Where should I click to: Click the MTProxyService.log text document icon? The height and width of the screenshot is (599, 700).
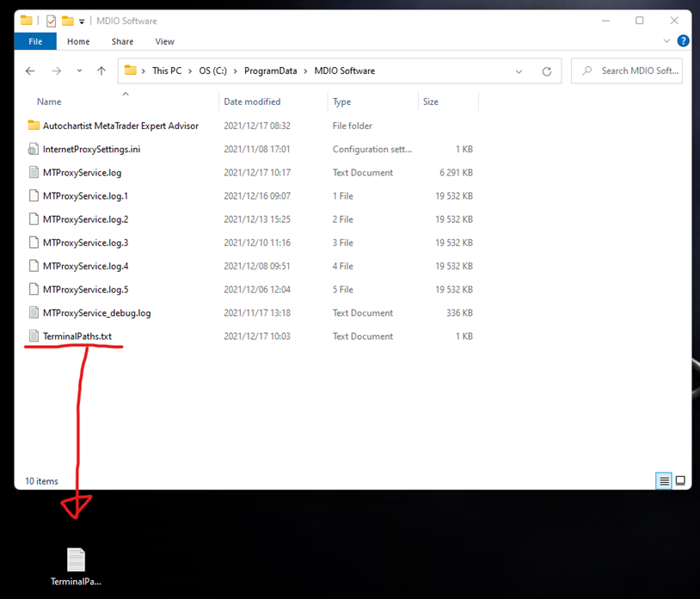pos(34,172)
